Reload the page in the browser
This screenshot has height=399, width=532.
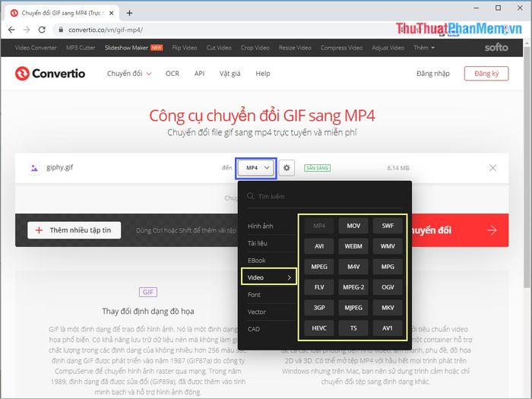42,30
